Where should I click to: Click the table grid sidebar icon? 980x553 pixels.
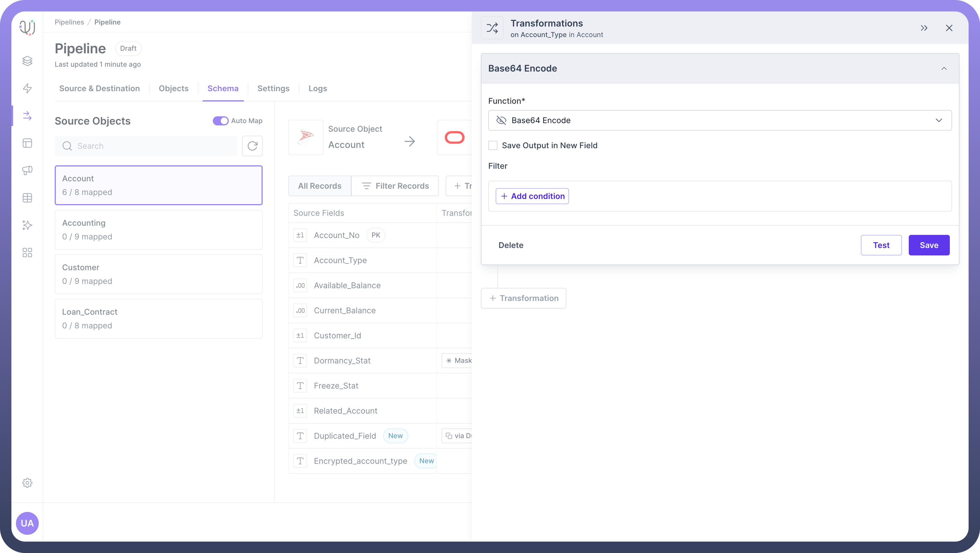tap(27, 198)
